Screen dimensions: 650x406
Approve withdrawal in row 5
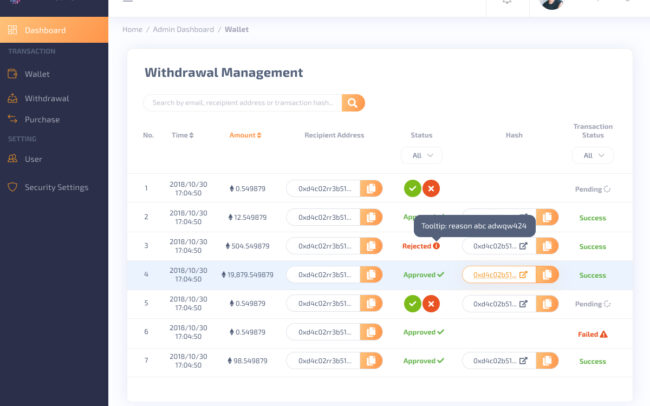[x=412, y=303]
